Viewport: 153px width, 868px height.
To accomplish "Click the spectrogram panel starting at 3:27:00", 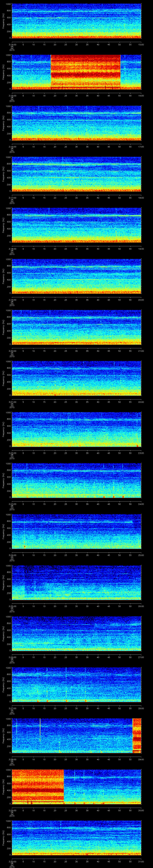I will point(76,685).
